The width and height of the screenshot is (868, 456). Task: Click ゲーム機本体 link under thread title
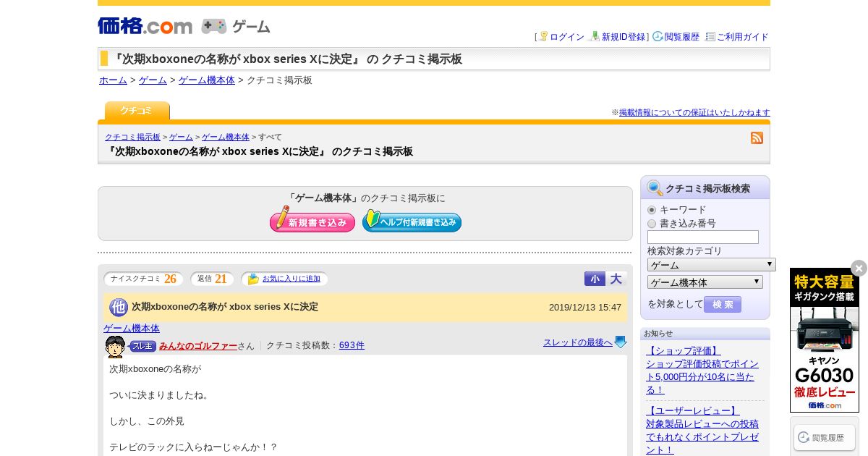pos(132,328)
